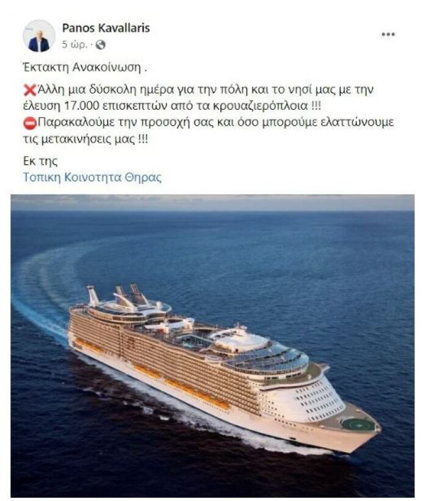Open the three-dot post options menu

coord(388,34)
